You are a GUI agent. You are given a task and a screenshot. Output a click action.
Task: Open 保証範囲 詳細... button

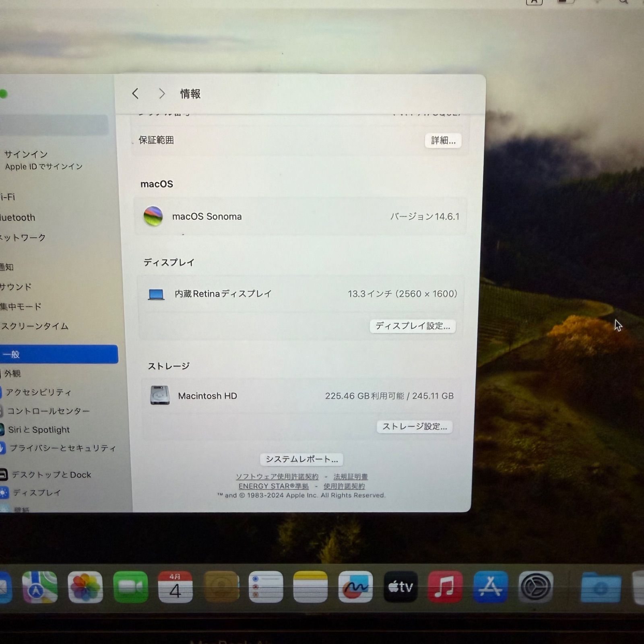tap(443, 140)
